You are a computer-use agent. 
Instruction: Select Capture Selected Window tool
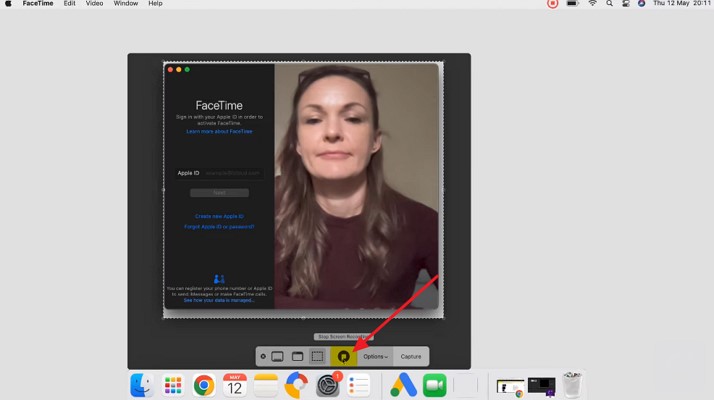point(297,356)
